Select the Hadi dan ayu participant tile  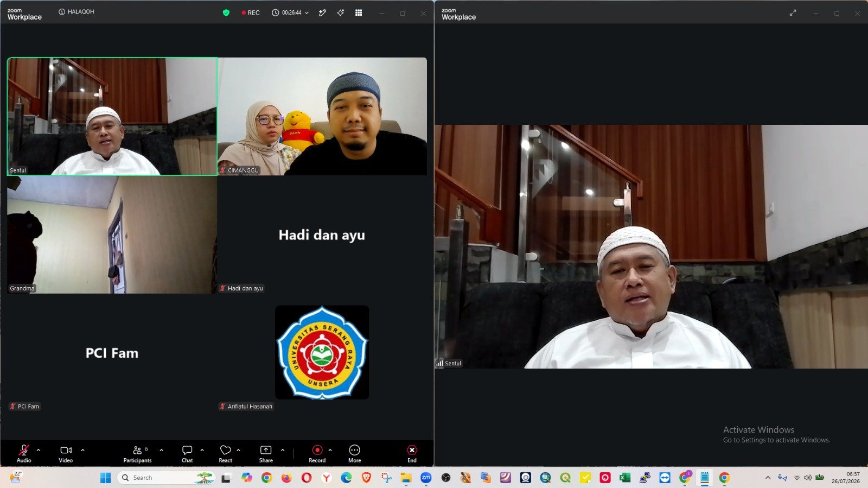tap(322, 235)
